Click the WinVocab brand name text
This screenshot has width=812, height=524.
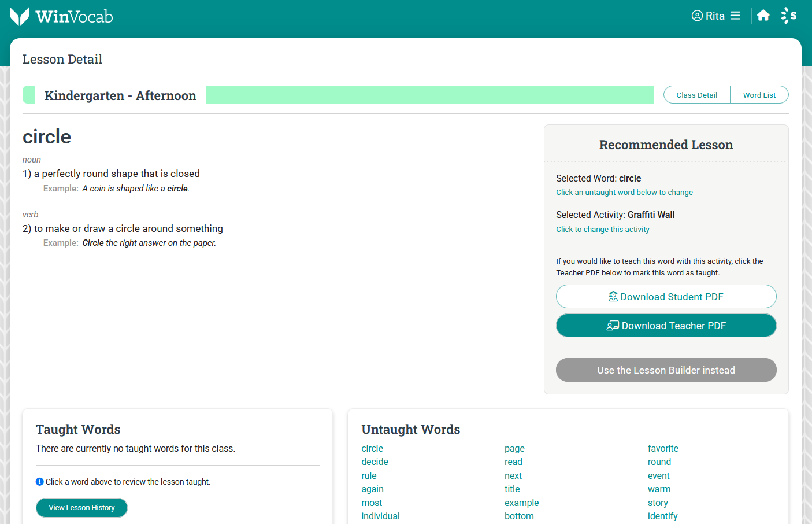pos(74,16)
